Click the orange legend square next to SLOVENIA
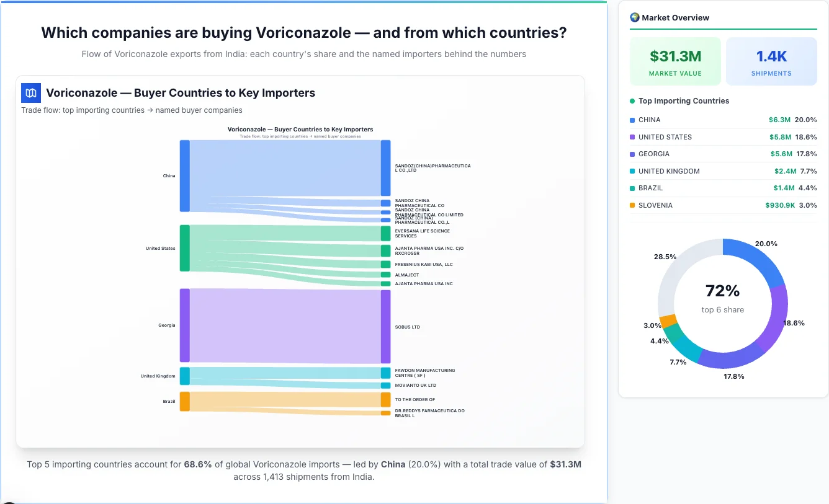This screenshot has width=829, height=504. (631, 205)
